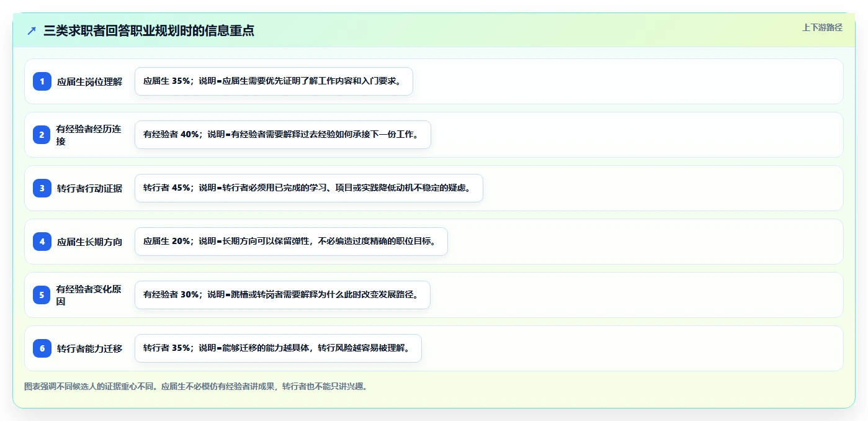Click the arrow icon beside the chart title
Screen dimensions: 868x421
click(32, 30)
